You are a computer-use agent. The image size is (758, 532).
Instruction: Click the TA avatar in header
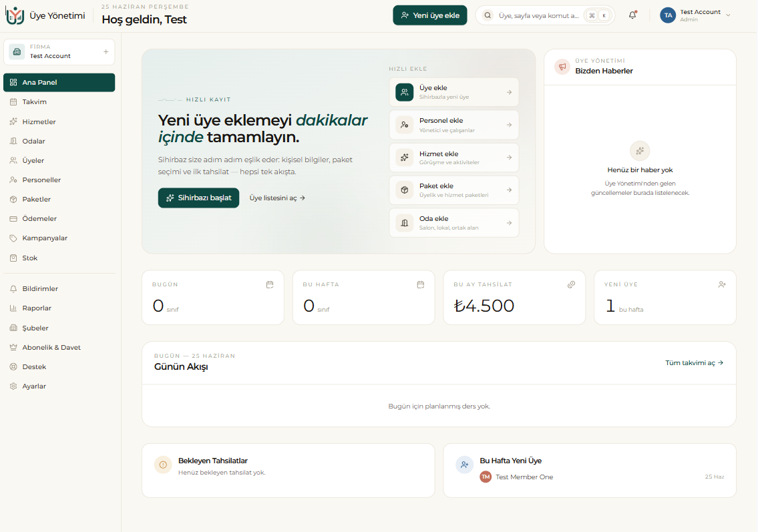[x=668, y=15]
